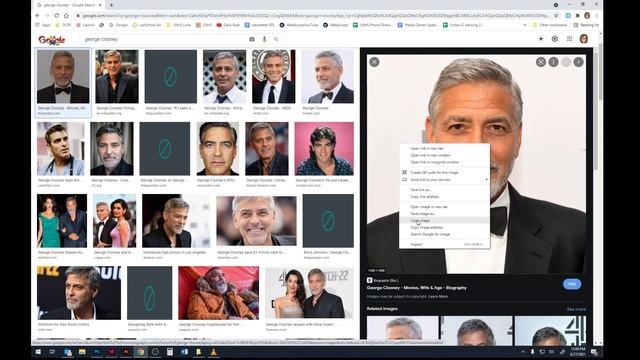Select first thumbnail of Clooney in bow tie
640x360 pixels.
point(63,76)
